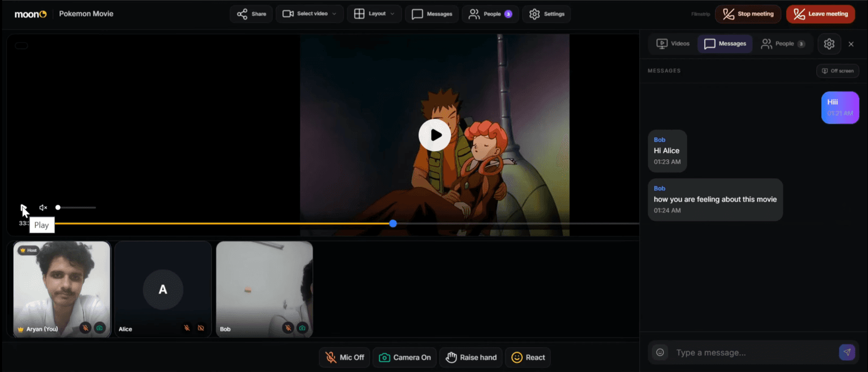
Task: Click Bob's Hi Alice message
Action: pyautogui.click(x=667, y=151)
